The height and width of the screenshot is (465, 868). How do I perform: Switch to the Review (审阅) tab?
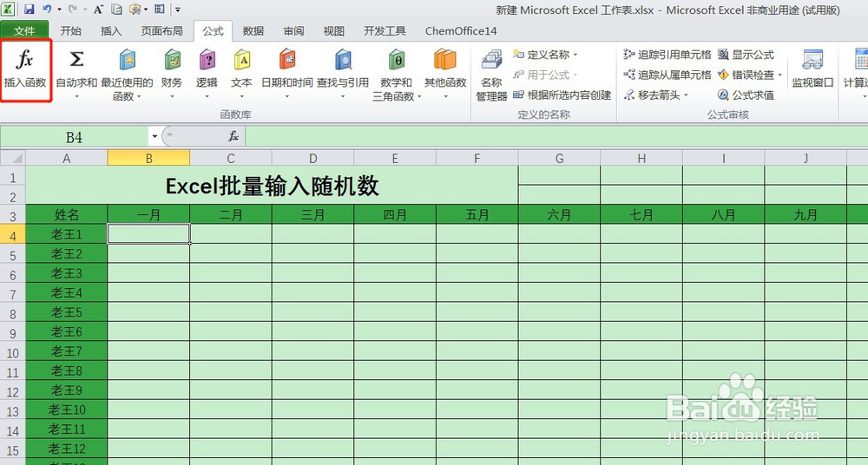[293, 31]
